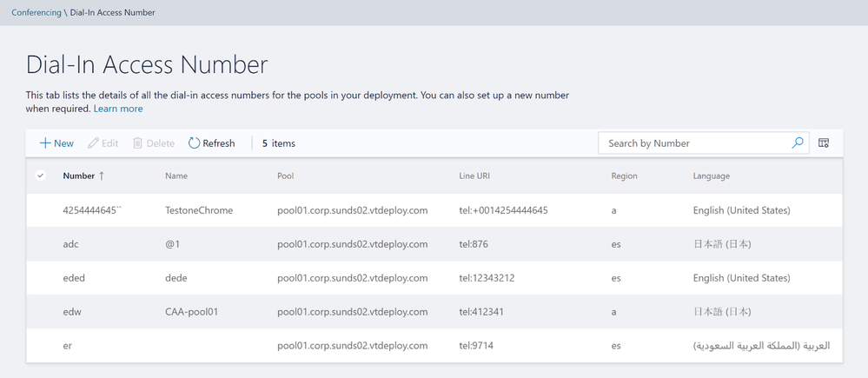This screenshot has width=868, height=378.
Task: Select the CAA-pool01 entry
Action: click(191, 312)
